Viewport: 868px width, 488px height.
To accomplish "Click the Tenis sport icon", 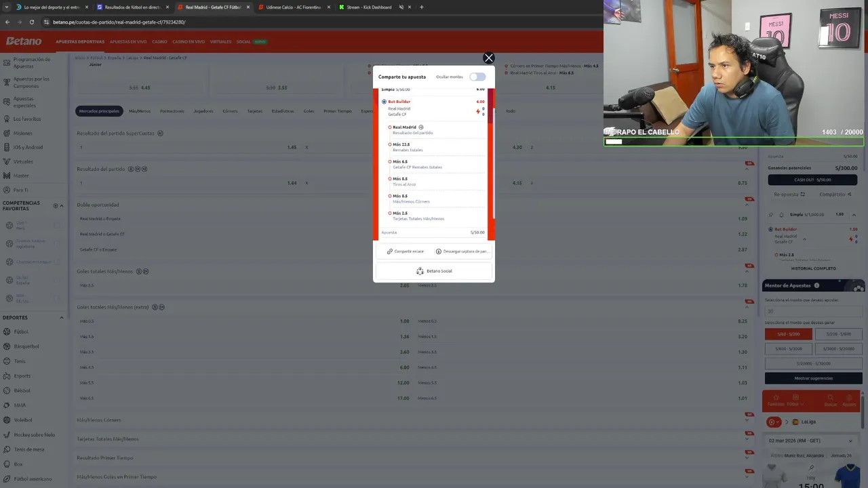I will (6, 361).
